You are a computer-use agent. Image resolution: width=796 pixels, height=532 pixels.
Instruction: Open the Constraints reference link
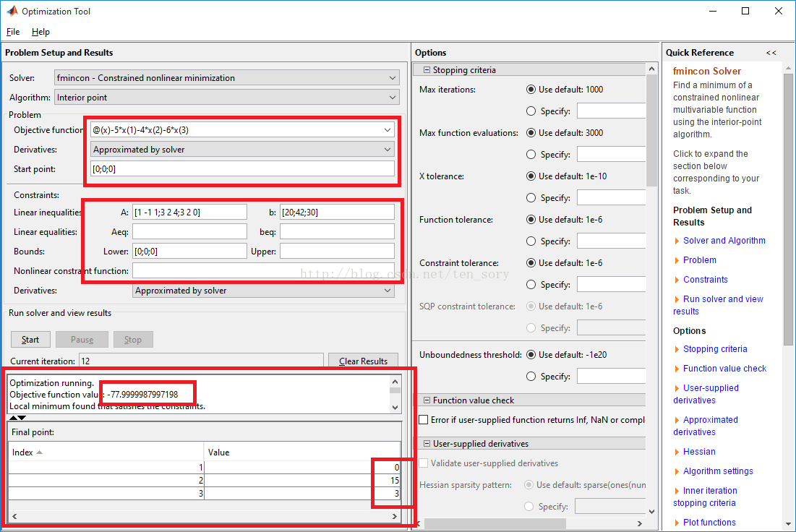click(705, 280)
